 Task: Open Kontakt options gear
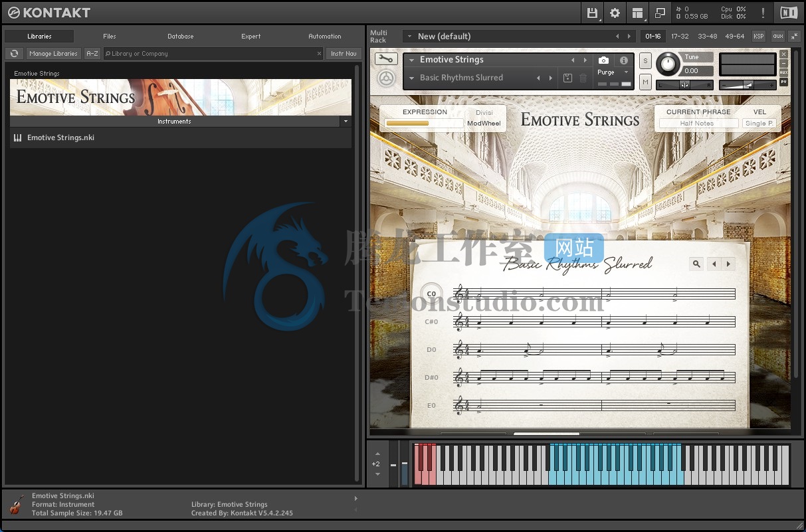coord(615,13)
